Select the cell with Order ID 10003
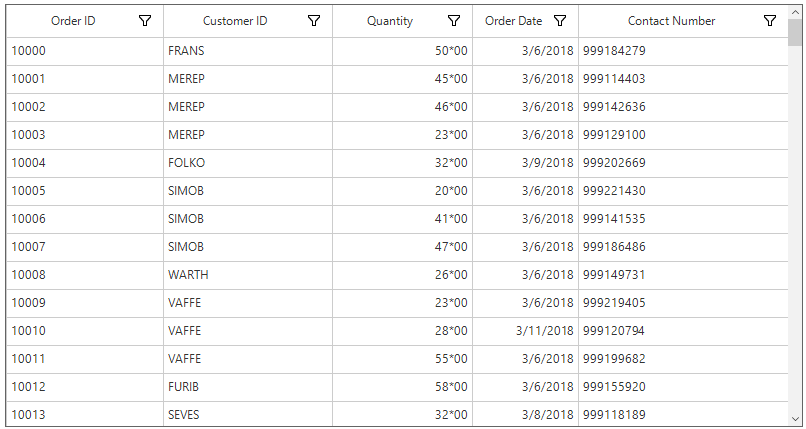The image size is (806, 429). coord(85,135)
